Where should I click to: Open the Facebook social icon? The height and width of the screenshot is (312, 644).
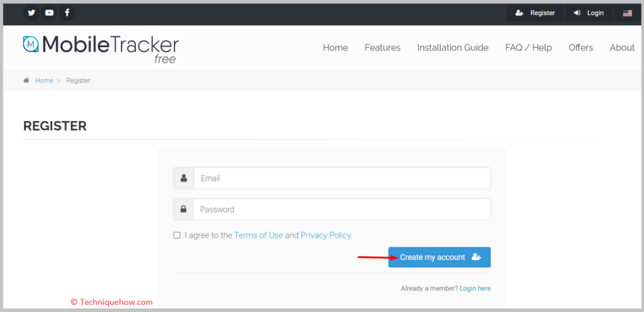(67, 13)
